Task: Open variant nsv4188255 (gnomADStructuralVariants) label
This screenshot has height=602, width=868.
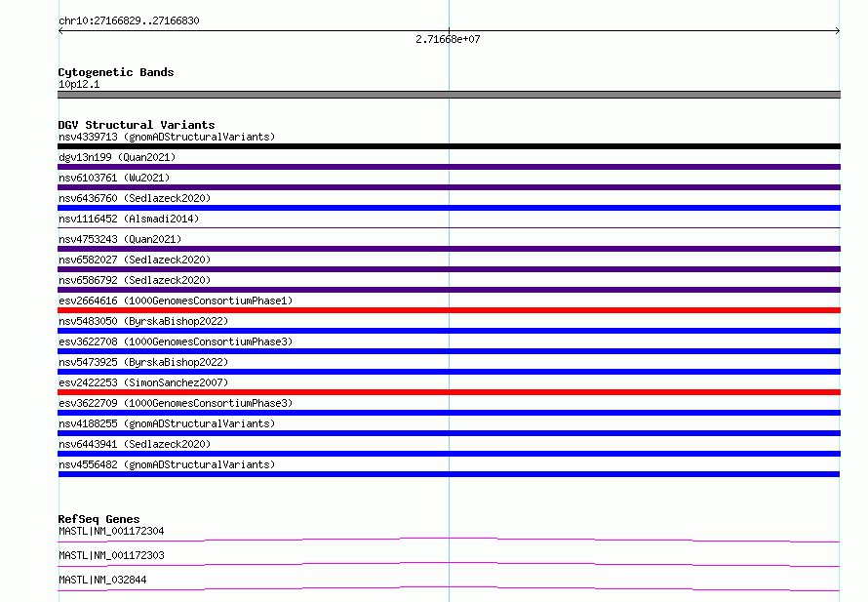Action: pos(167,423)
